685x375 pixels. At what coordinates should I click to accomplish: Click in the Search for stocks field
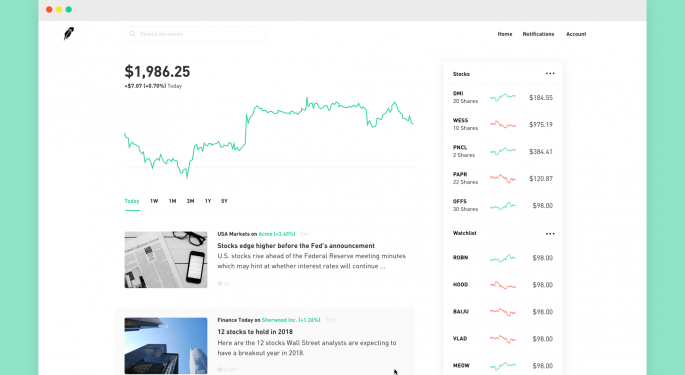click(x=195, y=34)
